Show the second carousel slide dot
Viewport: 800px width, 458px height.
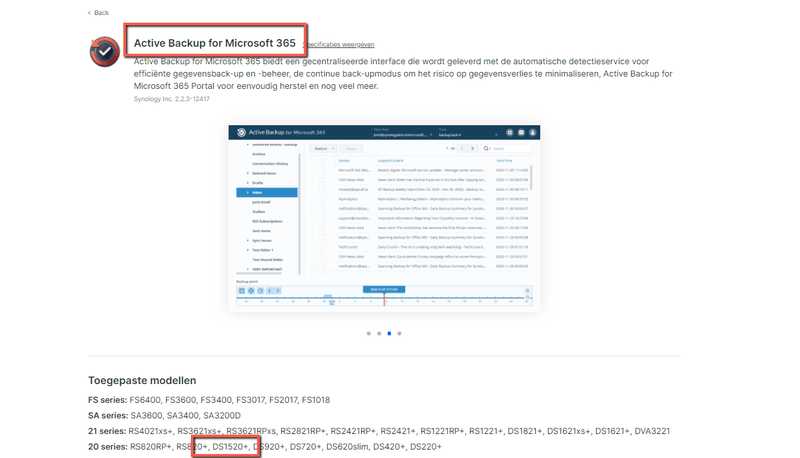(379, 334)
